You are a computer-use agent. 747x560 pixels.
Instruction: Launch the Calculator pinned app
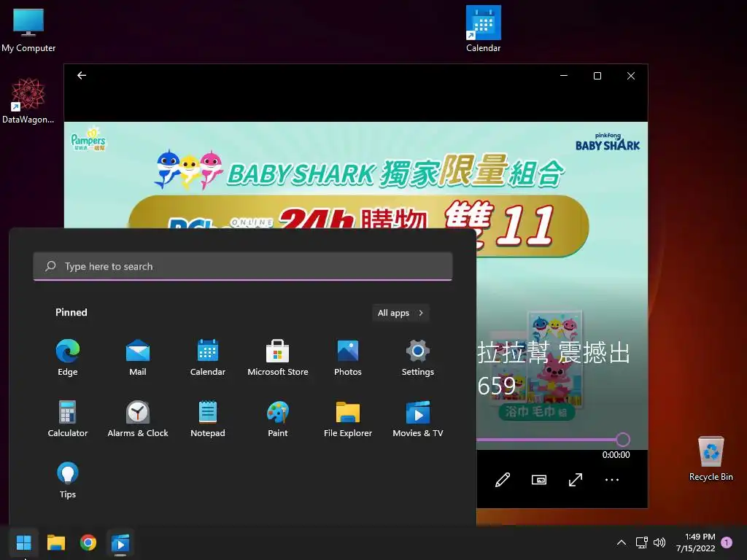[68, 419]
